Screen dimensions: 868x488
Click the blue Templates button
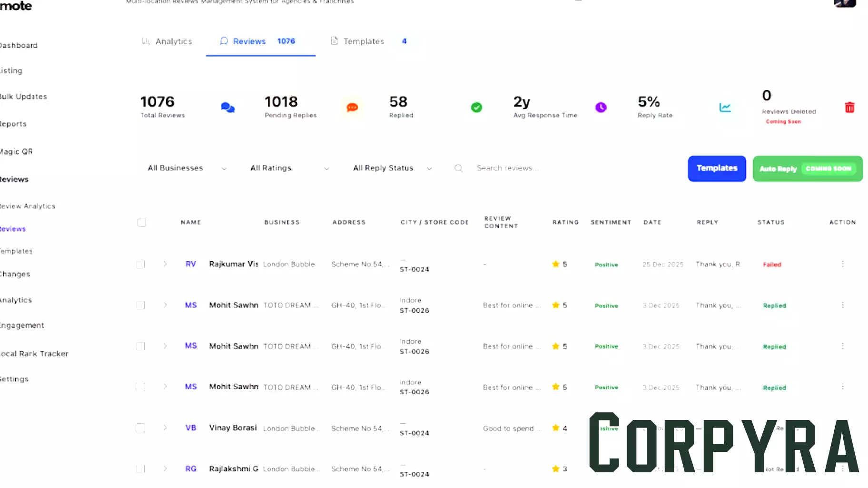tap(717, 169)
